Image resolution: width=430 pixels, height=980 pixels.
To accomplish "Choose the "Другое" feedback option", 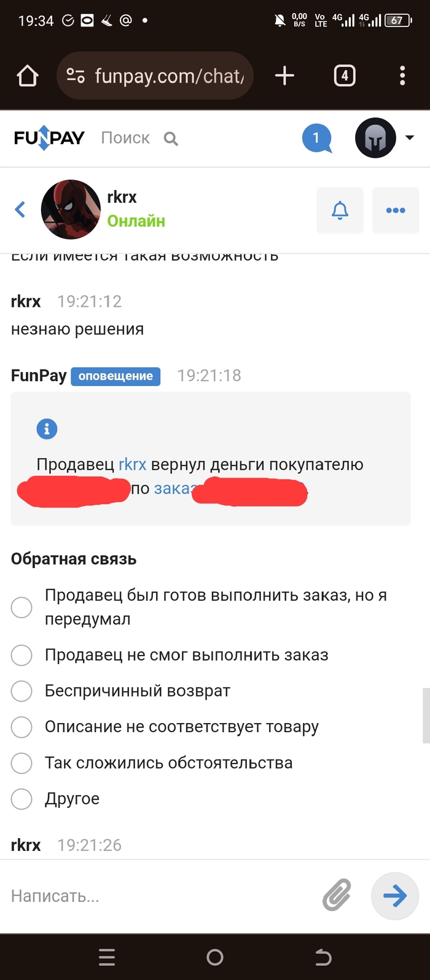I will (x=21, y=799).
